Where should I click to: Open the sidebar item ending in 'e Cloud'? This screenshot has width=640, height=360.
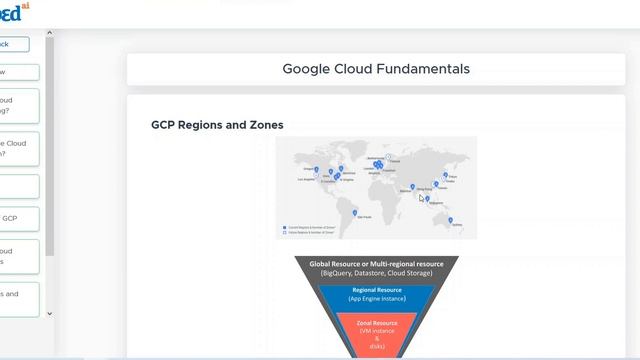tap(19, 149)
